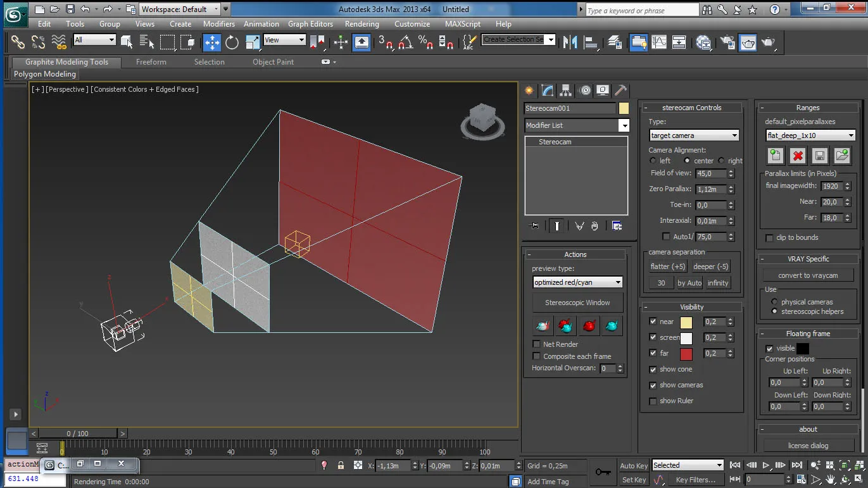Enable the 'clip to bounds' checkbox
Image resolution: width=868 pixels, height=488 pixels.
pos(769,238)
